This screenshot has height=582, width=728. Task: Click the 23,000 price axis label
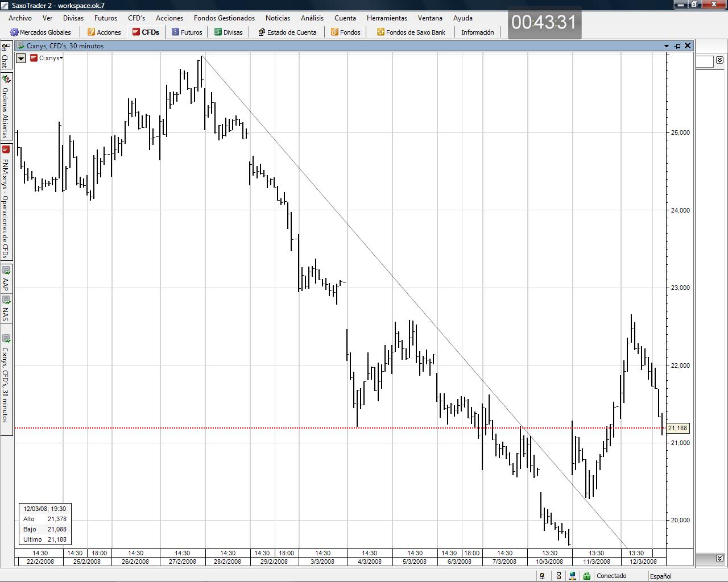point(680,288)
